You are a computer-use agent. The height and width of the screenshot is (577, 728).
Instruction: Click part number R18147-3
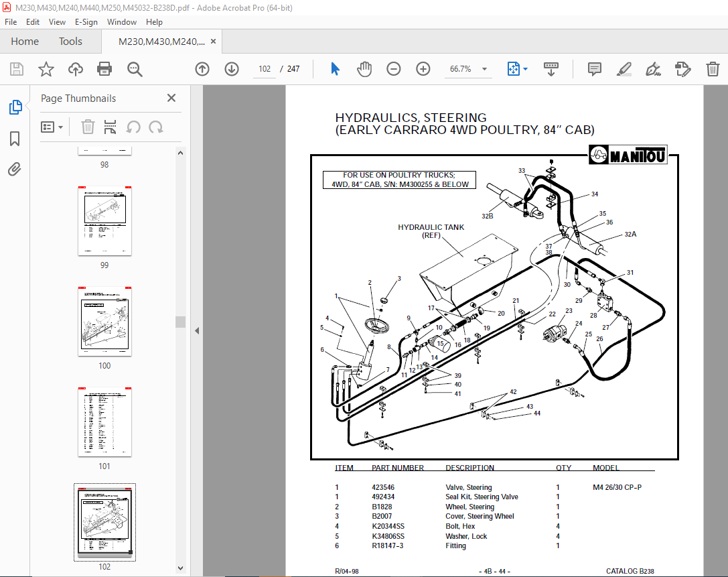point(388,546)
